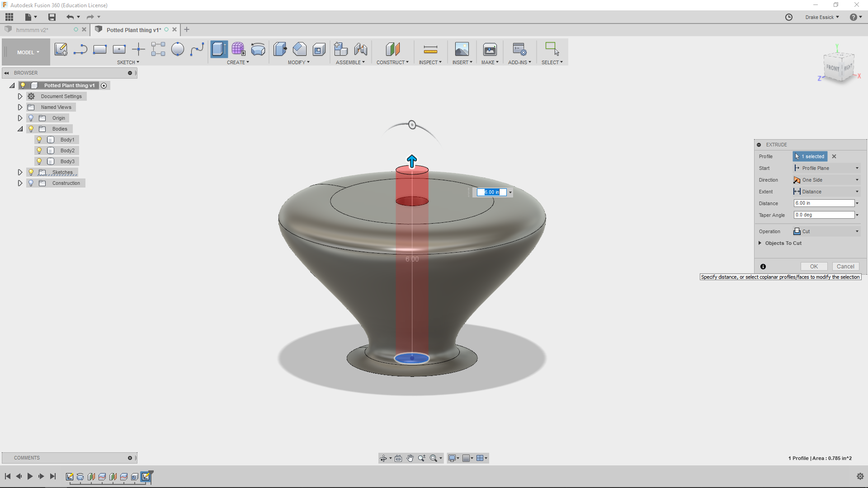Toggle visibility of Sketches folder
This screenshot has height=488, width=868.
coord(31,172)
